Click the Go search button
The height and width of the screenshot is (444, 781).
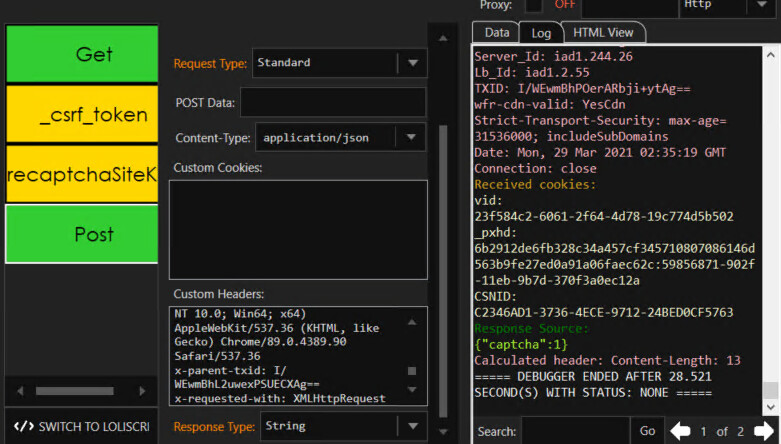coord(647,431)
